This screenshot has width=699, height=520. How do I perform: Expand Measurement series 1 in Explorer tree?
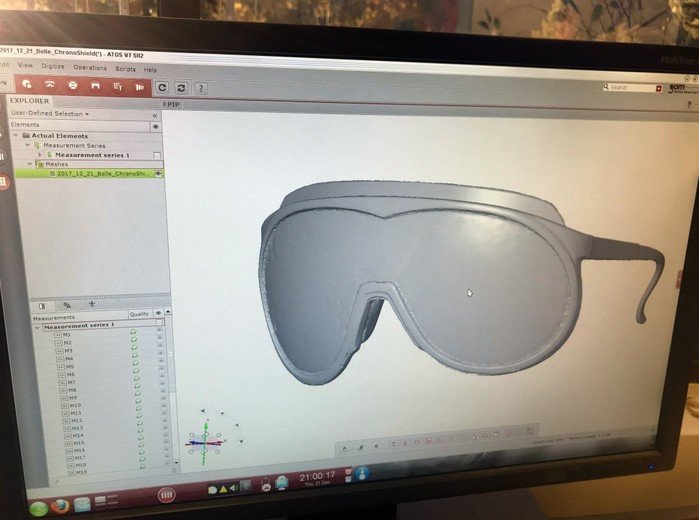[x=39, y=155]
